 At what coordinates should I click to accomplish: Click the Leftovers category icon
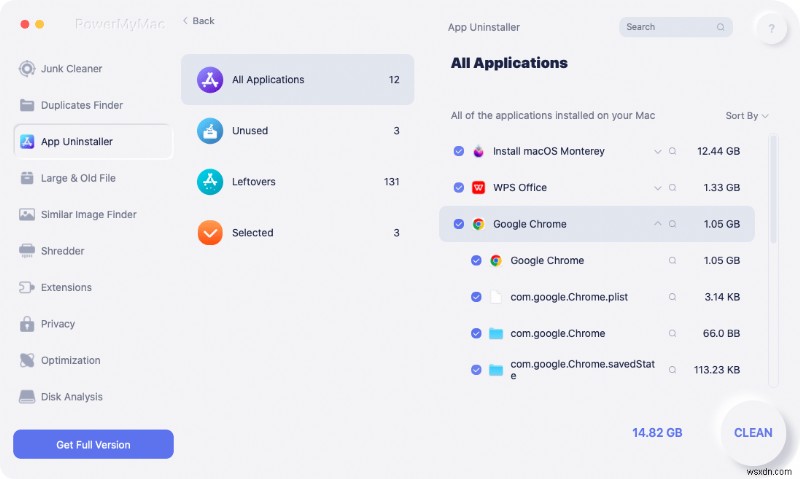[x=210, y=182]
